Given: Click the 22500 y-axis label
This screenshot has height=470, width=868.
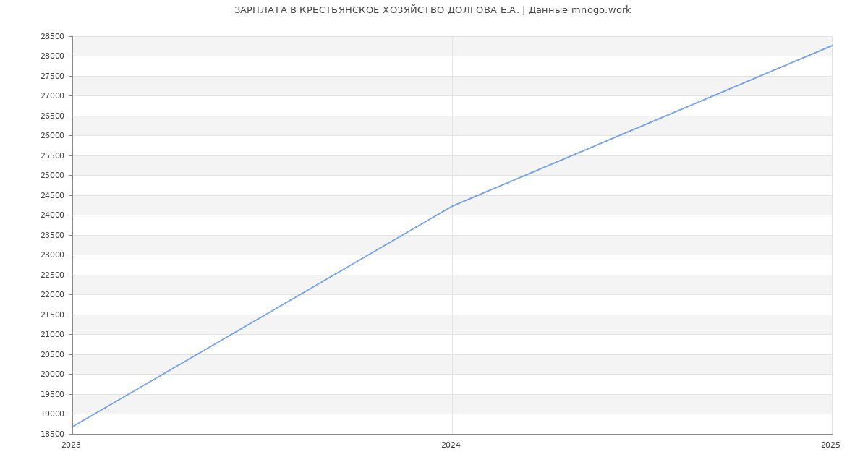Looking at the screenshot, I should [52, 275].
